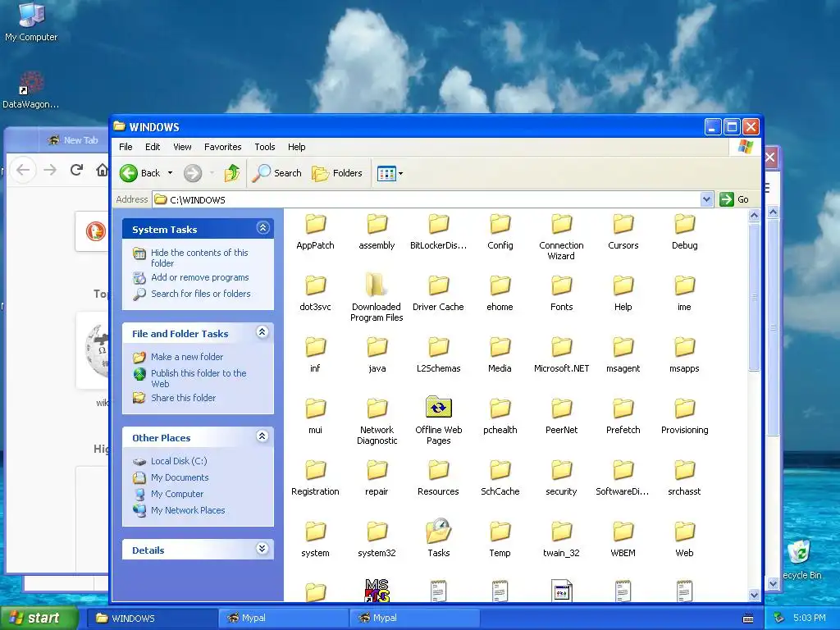The width and height of the screenshot is (840, 630).
Task: Open the File menu
Action: (126, 147)
